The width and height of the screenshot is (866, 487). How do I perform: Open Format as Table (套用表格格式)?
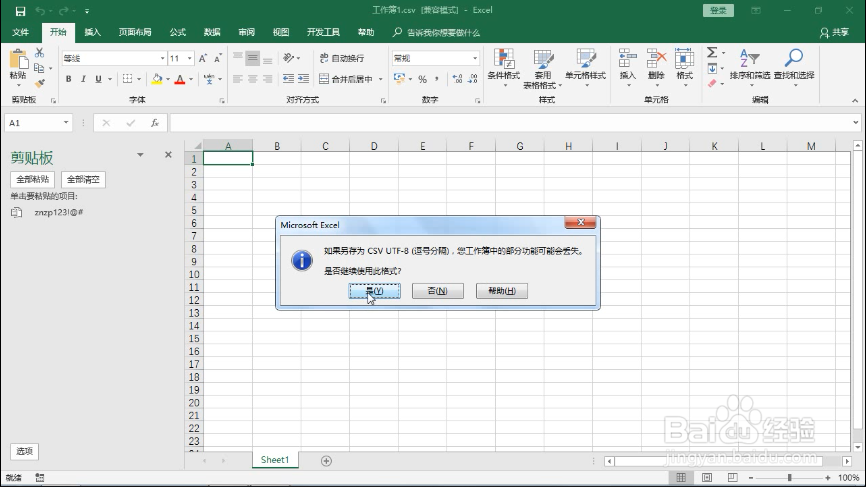pyautogui.click(x=542, y=68)
